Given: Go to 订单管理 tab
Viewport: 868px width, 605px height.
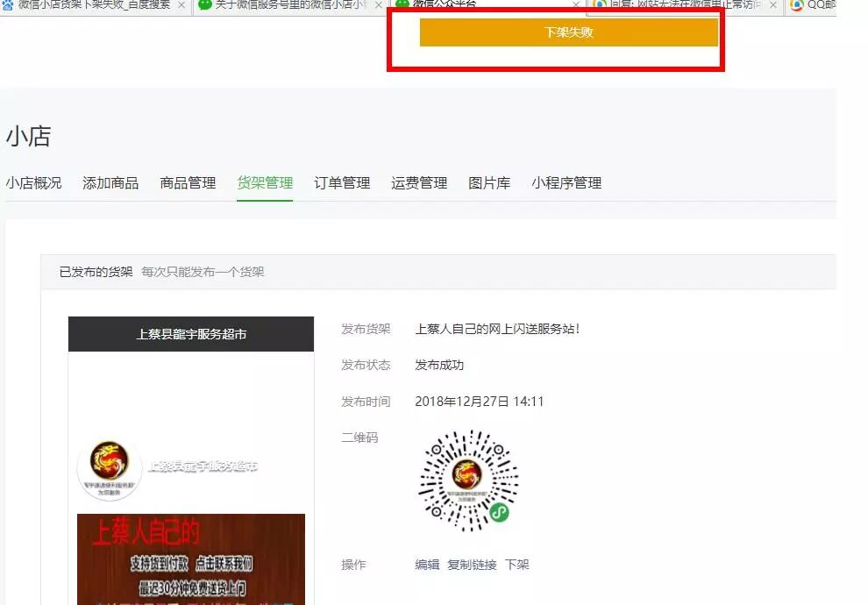Looking at the screenshot, I should pyautogui.click(x=342, y=183).
